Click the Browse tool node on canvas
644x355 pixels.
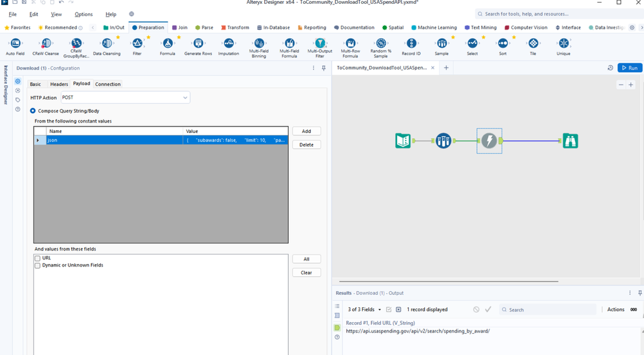click(571, 141)
